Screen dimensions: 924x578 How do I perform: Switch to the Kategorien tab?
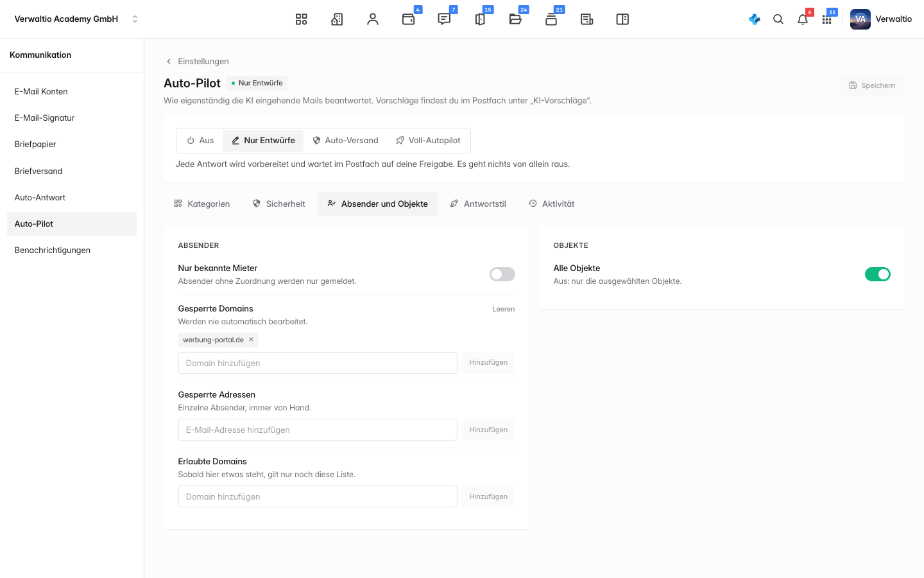[202, 204]
